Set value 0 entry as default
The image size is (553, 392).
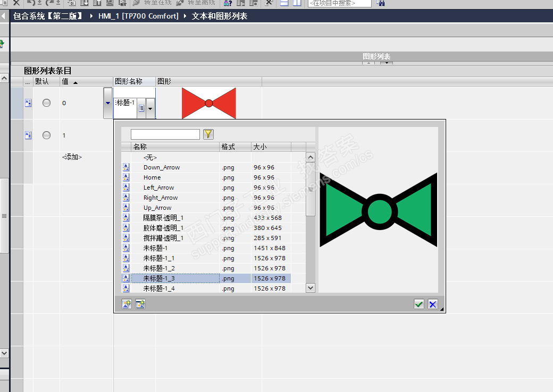tap(47, 103)
